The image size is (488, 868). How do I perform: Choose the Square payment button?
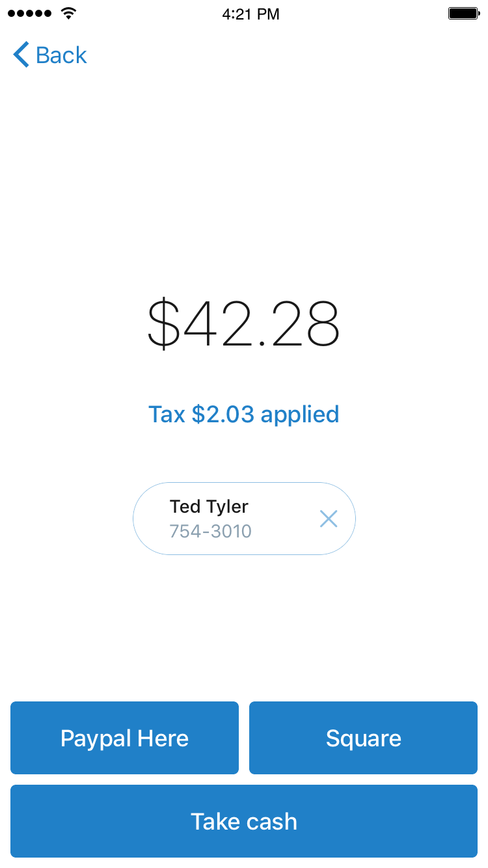[363, 738]
